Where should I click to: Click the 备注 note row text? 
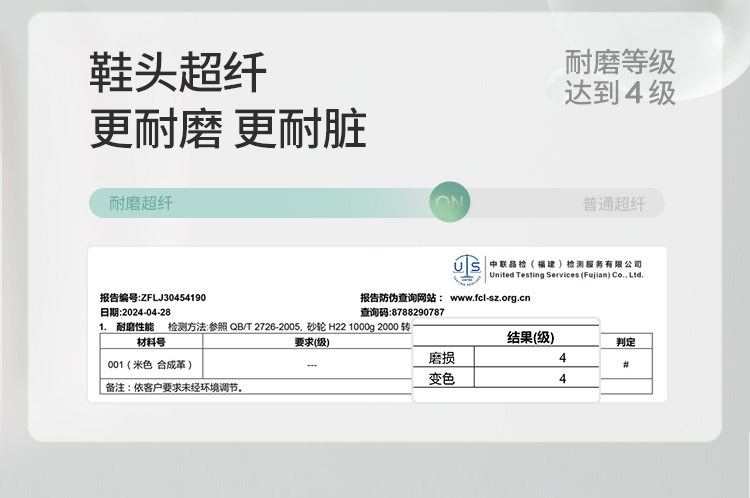(x=175, y=387)
